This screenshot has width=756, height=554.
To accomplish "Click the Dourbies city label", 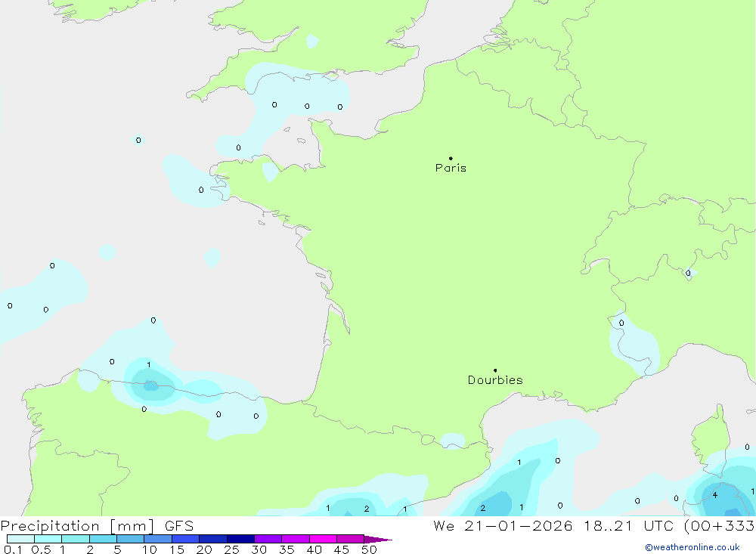I will pos(495,380).
